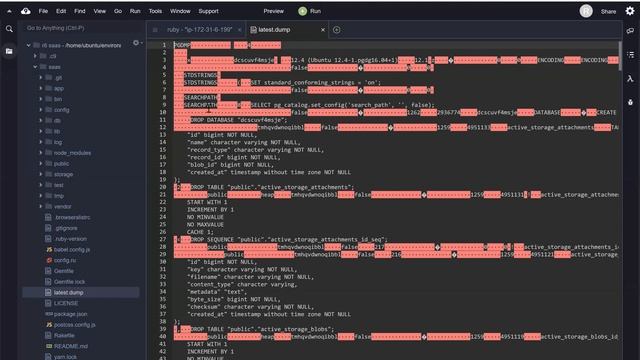The width and height of the screenshot is (640, 360).
Task: Select postcss.config.js in file tree
Action: pos(75,325)
